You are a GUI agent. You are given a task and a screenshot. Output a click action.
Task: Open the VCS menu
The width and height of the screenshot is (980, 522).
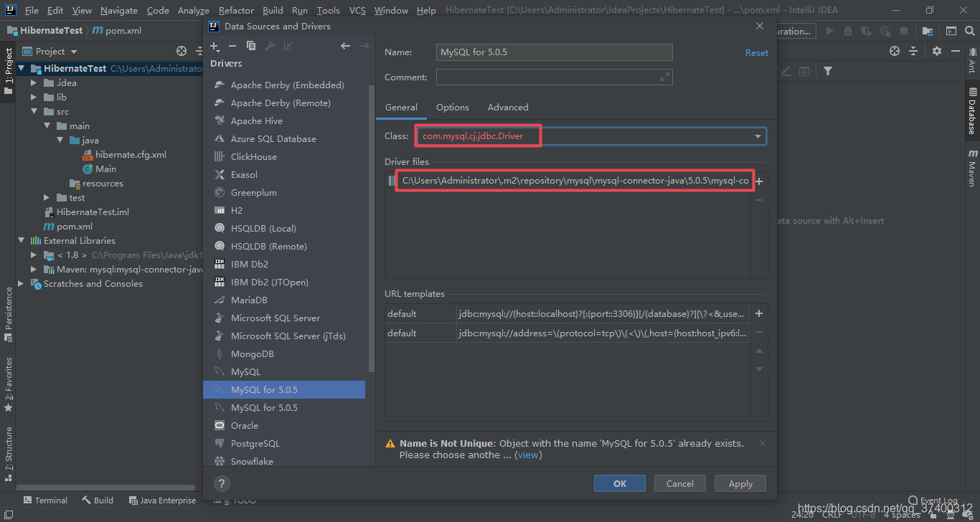(x=357, y=11)
